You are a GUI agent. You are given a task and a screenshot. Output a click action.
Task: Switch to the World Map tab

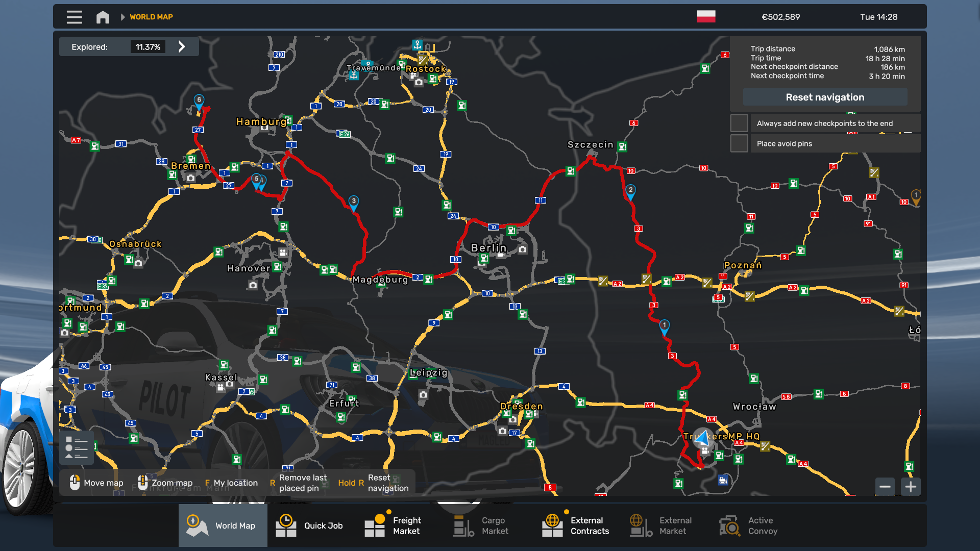coord(223,525)
